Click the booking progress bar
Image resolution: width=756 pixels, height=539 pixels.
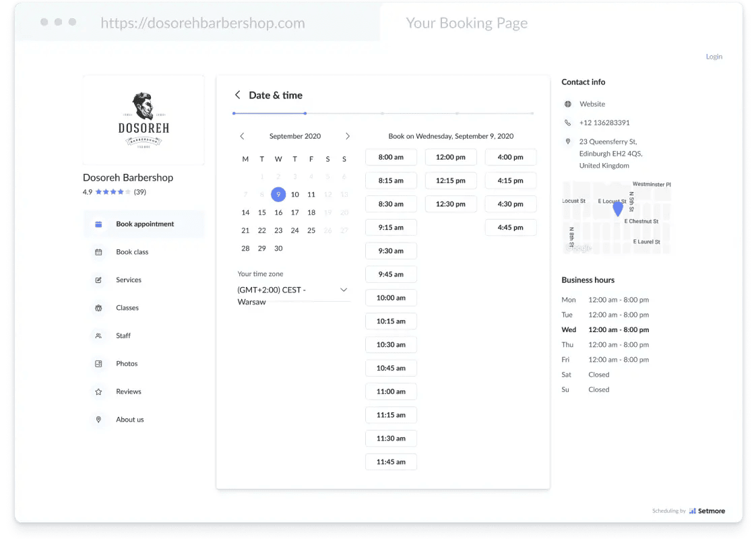point(383,113)
